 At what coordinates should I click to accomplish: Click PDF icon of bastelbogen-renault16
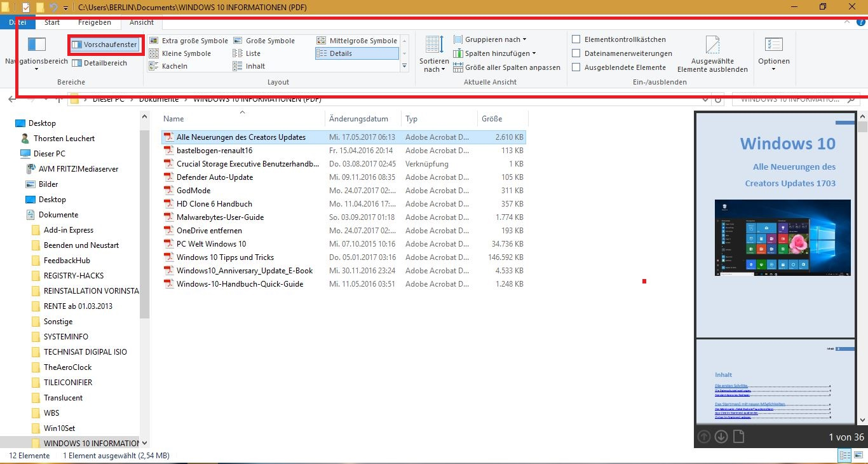coord(169,151)
